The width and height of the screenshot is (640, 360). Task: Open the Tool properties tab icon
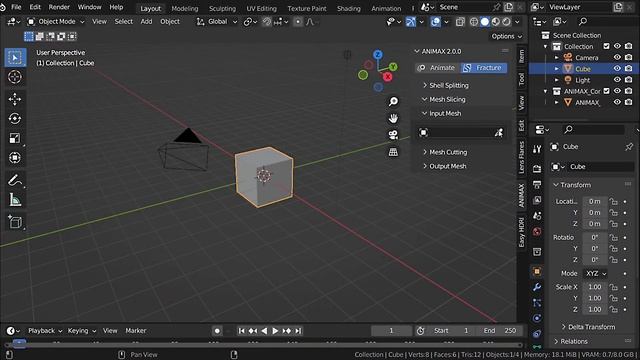click(537, 149)
